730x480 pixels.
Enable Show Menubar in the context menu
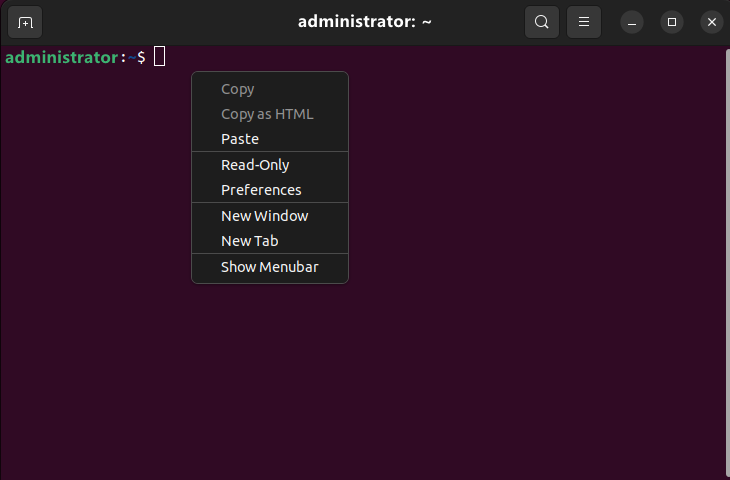tap(269, 267)
